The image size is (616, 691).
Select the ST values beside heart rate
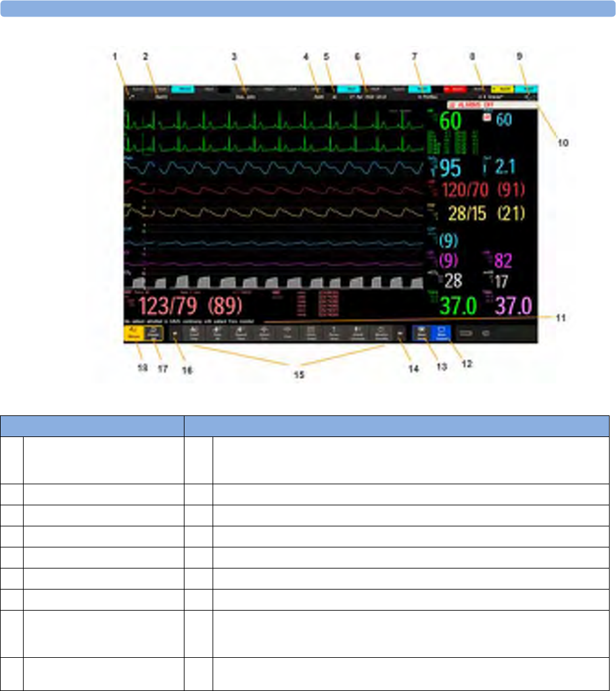tap(454, 142)
